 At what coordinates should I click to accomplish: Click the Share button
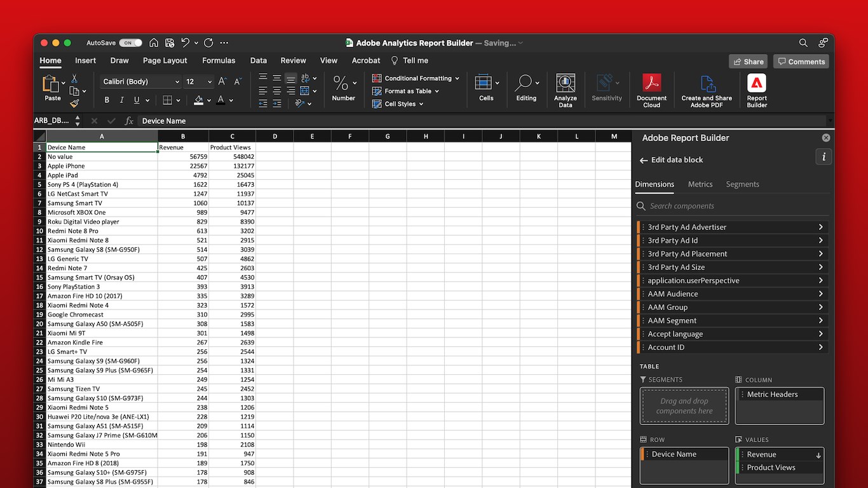coord(748,62)
